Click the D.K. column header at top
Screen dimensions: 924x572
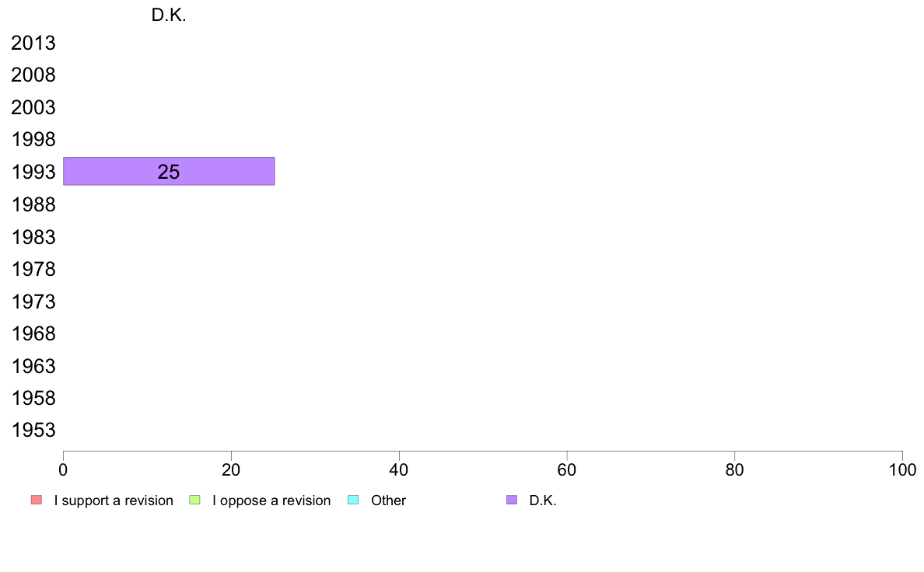(x=169, y=16)
